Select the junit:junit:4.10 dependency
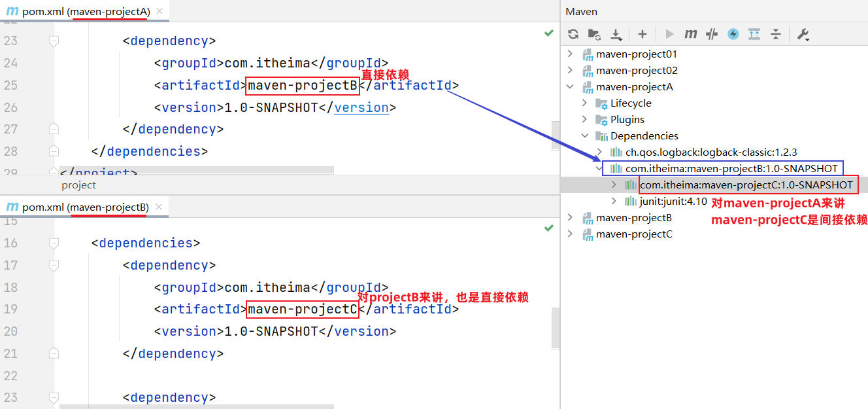The height and width of the screenshot is (409, 868). click(x=673, y=201)
